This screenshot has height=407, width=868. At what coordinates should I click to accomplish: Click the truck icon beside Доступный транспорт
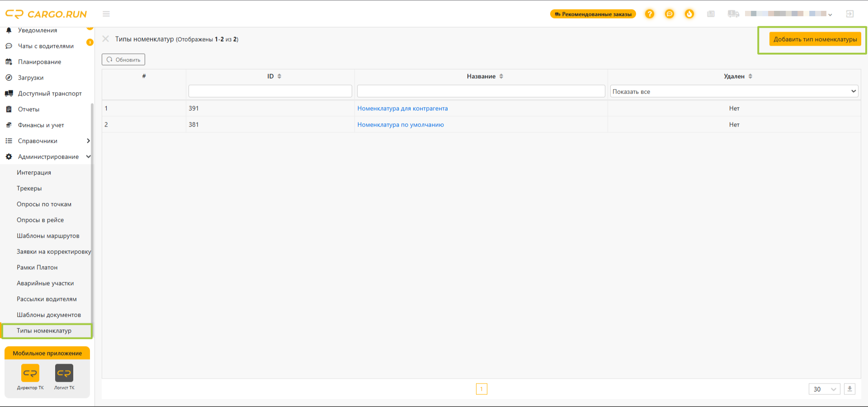(9, 94)
